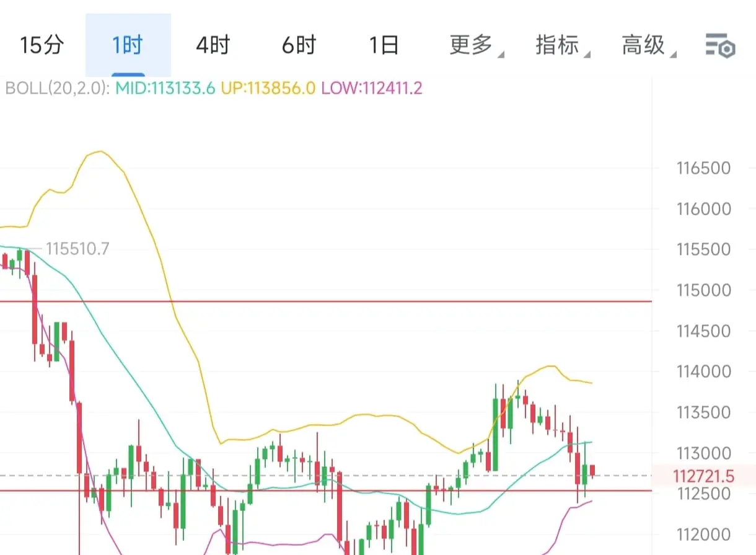This screenshot has width=756, height=555.
Task: Click the MID:113133.6 value
Action: 164,88
